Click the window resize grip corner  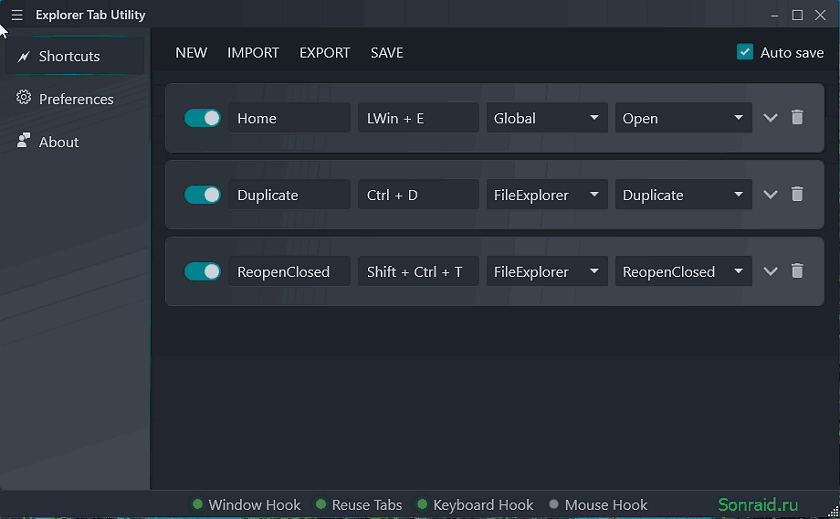pos(833,512)
